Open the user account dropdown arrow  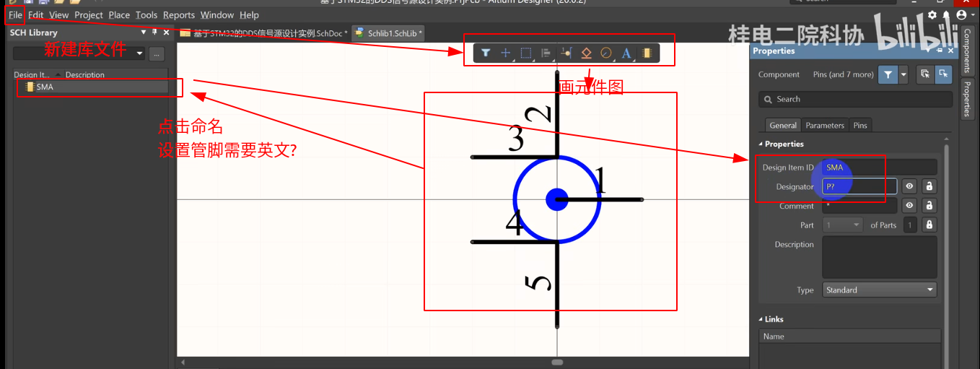[972, 14]
